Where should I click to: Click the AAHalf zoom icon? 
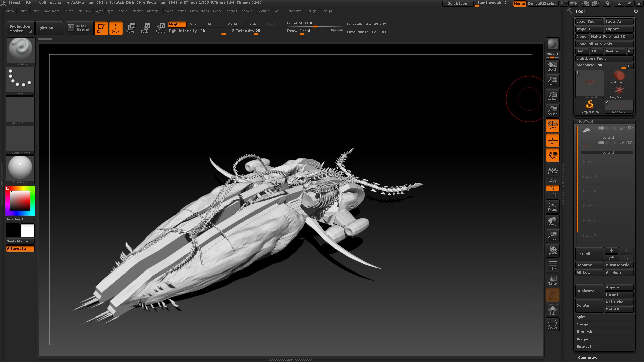(x=552, y=110)
